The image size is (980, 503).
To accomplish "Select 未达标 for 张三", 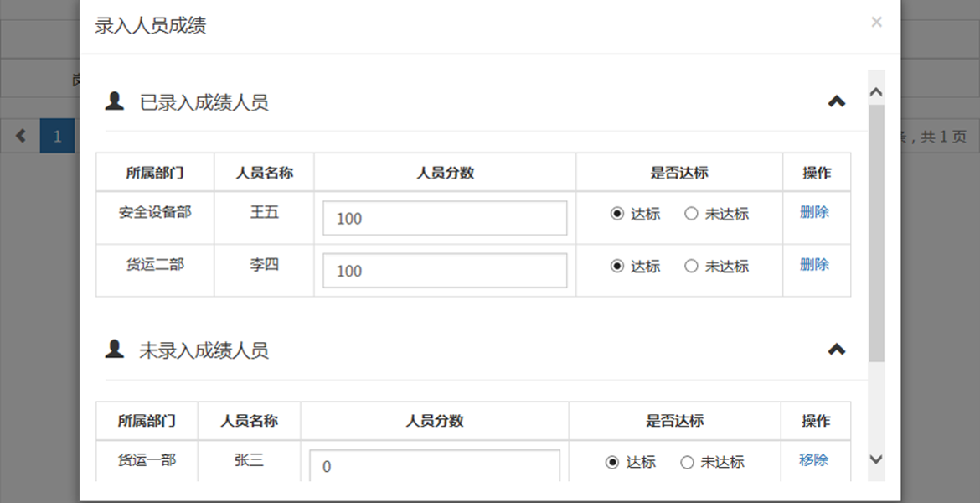I will point(687,462).
